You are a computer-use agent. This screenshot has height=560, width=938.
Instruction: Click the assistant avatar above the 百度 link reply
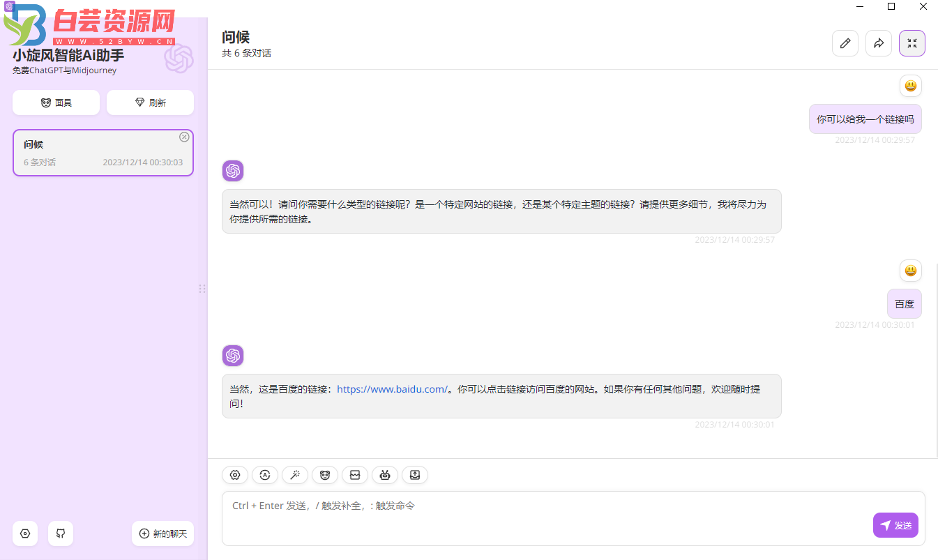[233, 356]
